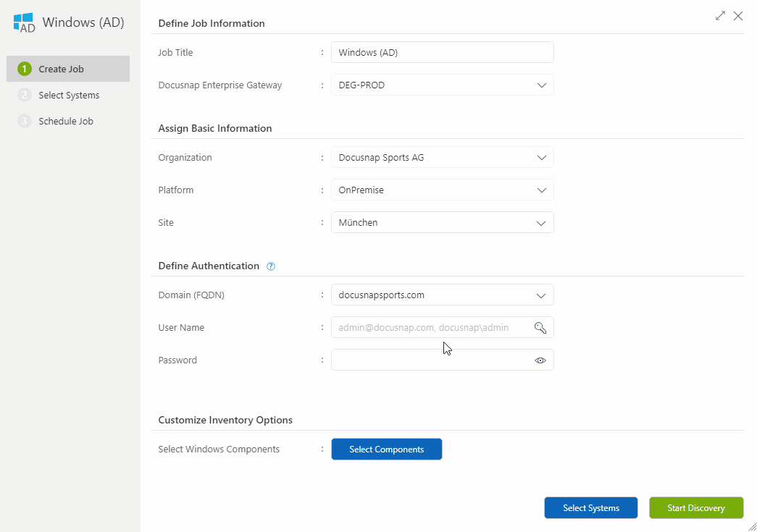Click inside the Job Title input field
The width and height of the screenshot is (757, 532).
(x=442, y=52)
